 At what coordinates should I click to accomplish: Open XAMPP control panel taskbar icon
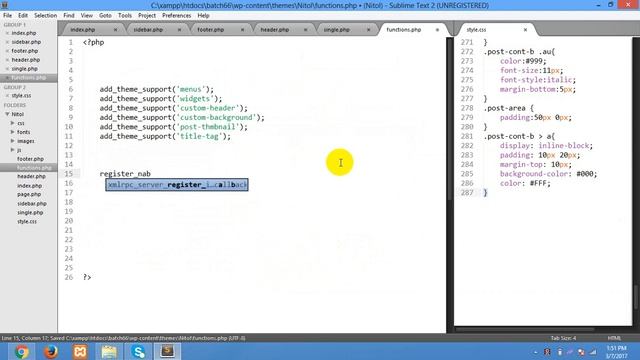coord(80,351)
